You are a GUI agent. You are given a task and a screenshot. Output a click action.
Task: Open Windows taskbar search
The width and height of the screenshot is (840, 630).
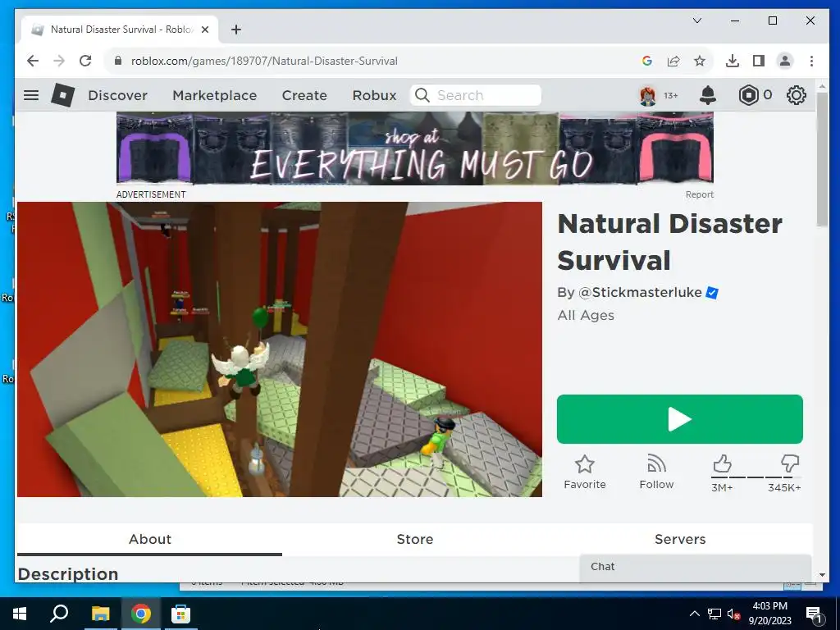[x=59, y=614]
